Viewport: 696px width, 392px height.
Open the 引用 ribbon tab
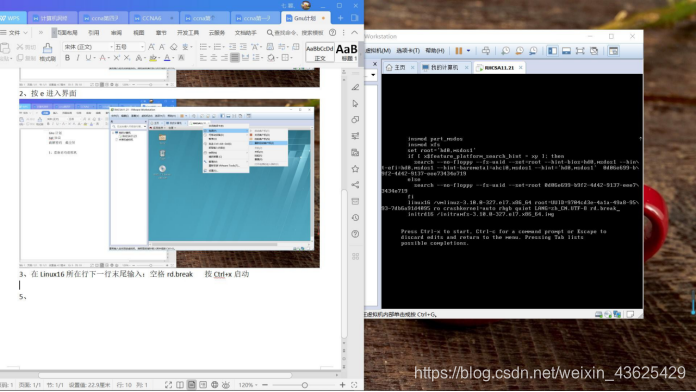coord(94,33)
